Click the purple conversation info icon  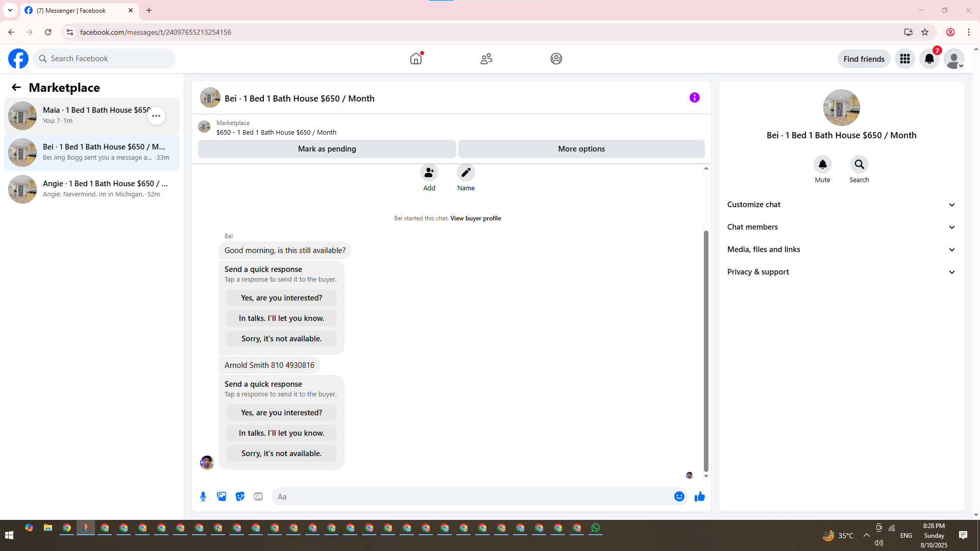coord(694,97)
